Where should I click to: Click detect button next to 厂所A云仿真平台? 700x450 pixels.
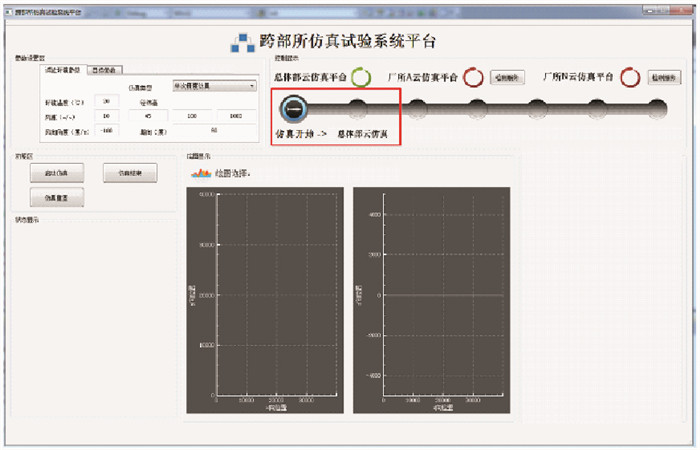tap(507, 77)
